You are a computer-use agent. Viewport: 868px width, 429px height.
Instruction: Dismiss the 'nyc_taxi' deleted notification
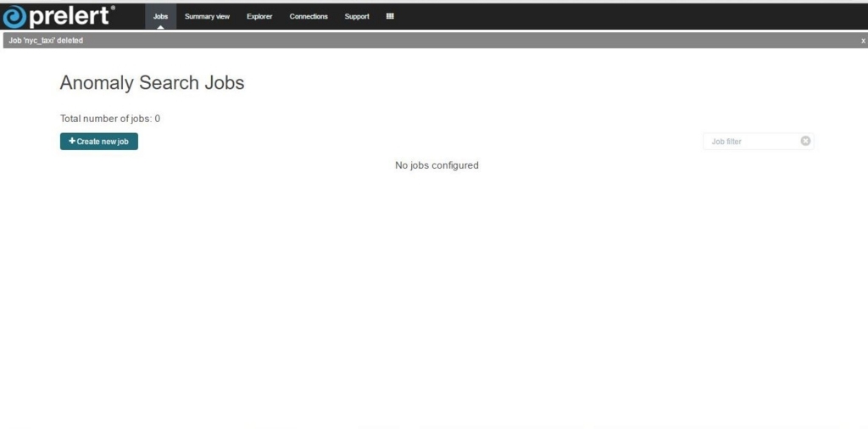point(863,41)
